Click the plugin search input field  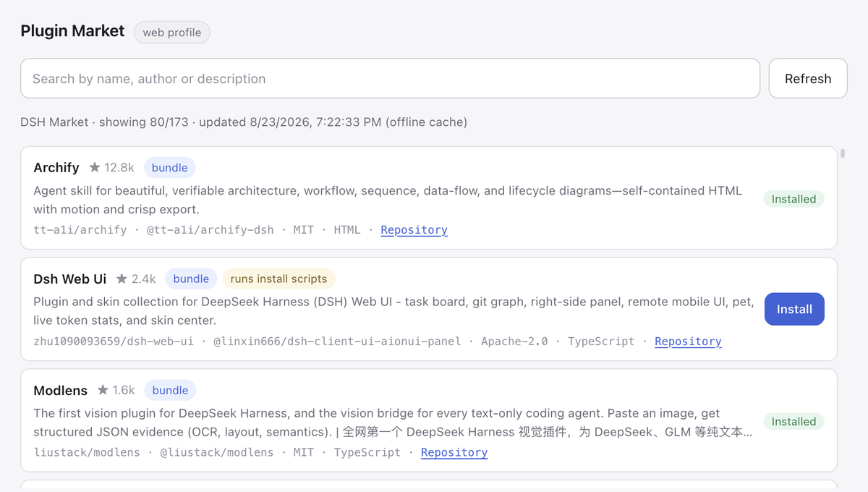(x=390, y=78)
